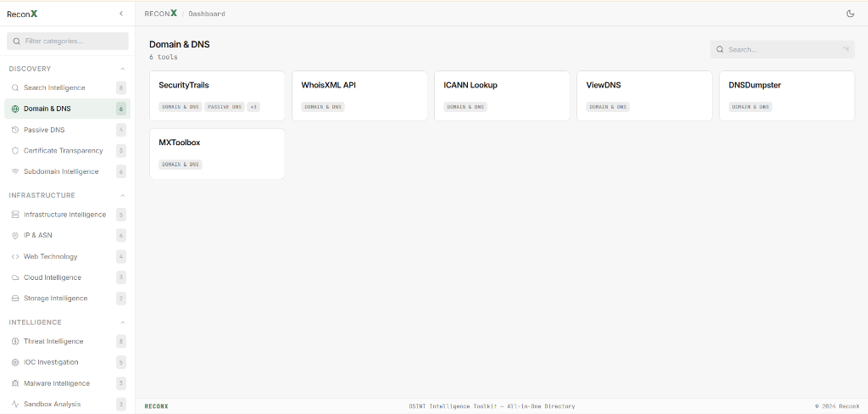Viewport: 868px width, 414px height.
Task: Open the ViewDNS tool card
Action: [644, 96]
